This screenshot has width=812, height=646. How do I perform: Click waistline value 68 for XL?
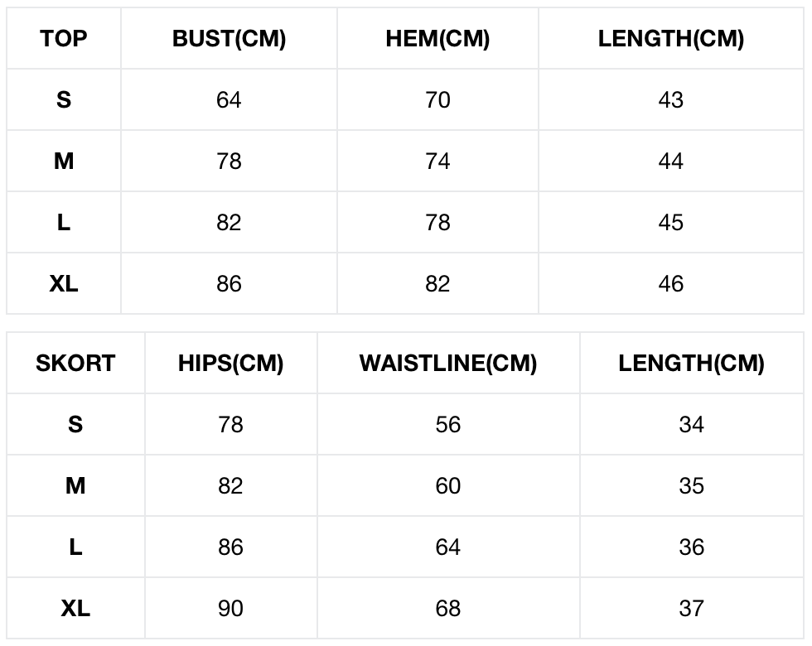447,609
